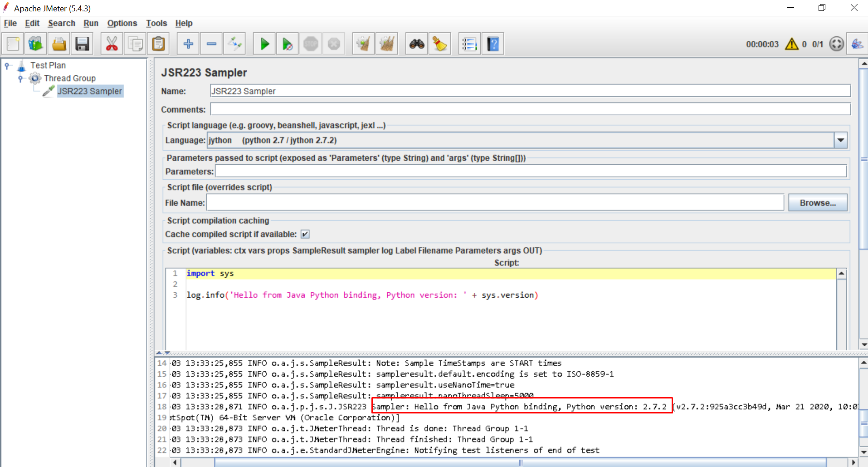Click the Open folder toolbar icon
Image resolution: width=868 pixels, height=467 pixels.
click(59, 44)
